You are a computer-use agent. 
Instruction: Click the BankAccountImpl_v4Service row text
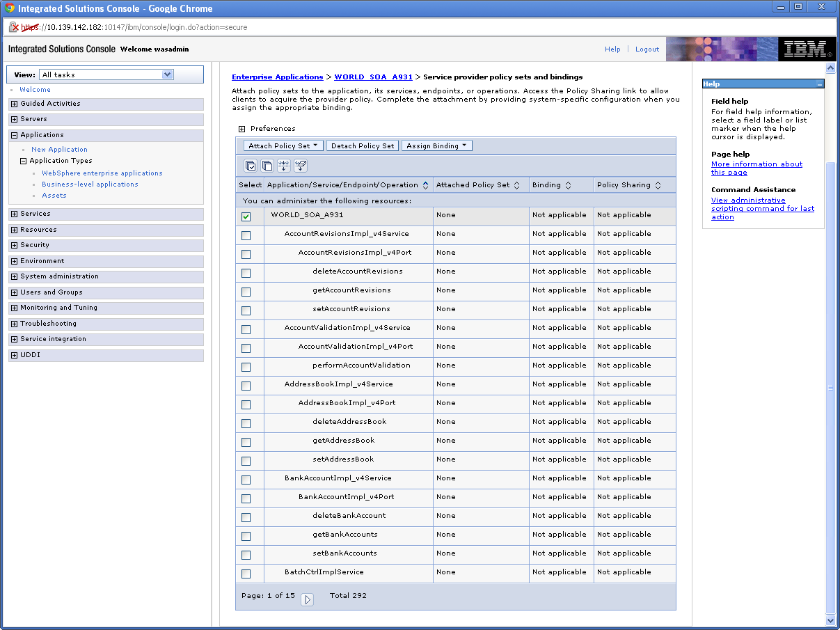[338, 478]
